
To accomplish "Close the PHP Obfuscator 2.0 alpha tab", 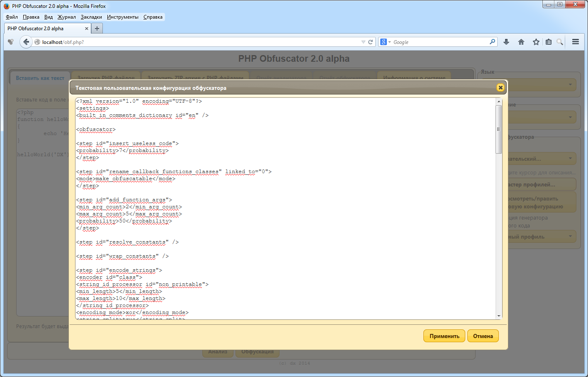I will point(87,29).
